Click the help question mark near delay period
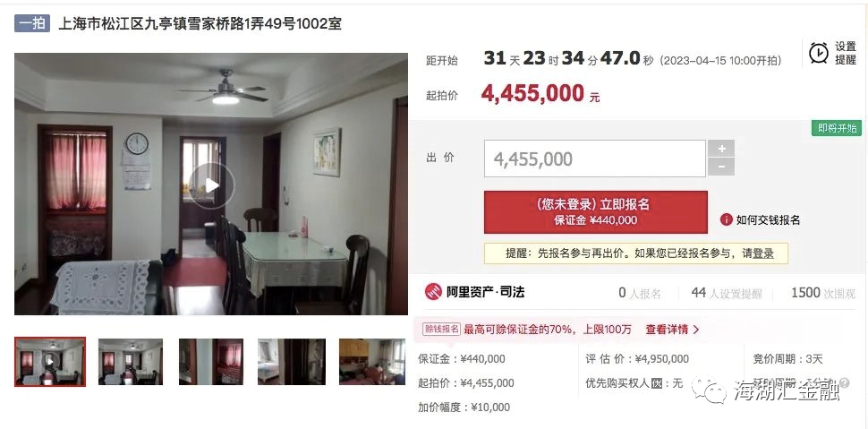The width and height of the screenshot is (868, 429). click(x=844, y=382)
